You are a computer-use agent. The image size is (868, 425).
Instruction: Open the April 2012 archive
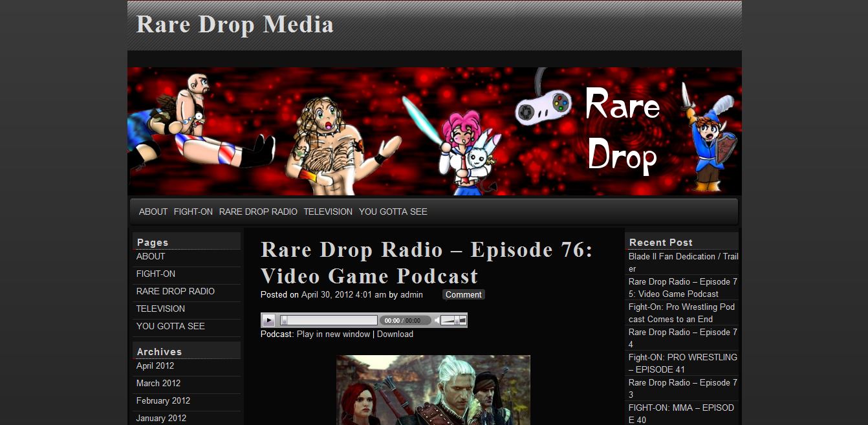click(x=155, y=365)
